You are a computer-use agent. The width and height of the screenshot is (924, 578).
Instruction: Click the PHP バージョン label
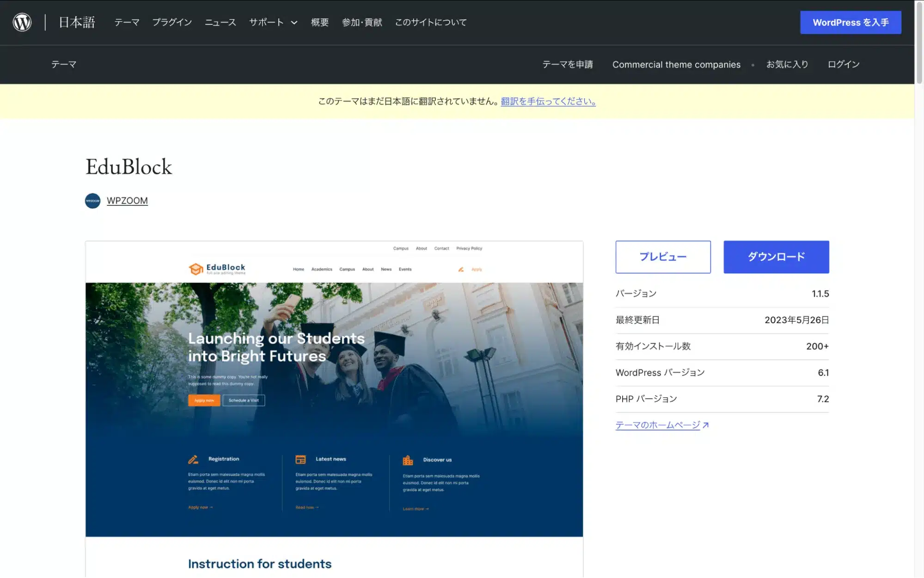[646, 399]
